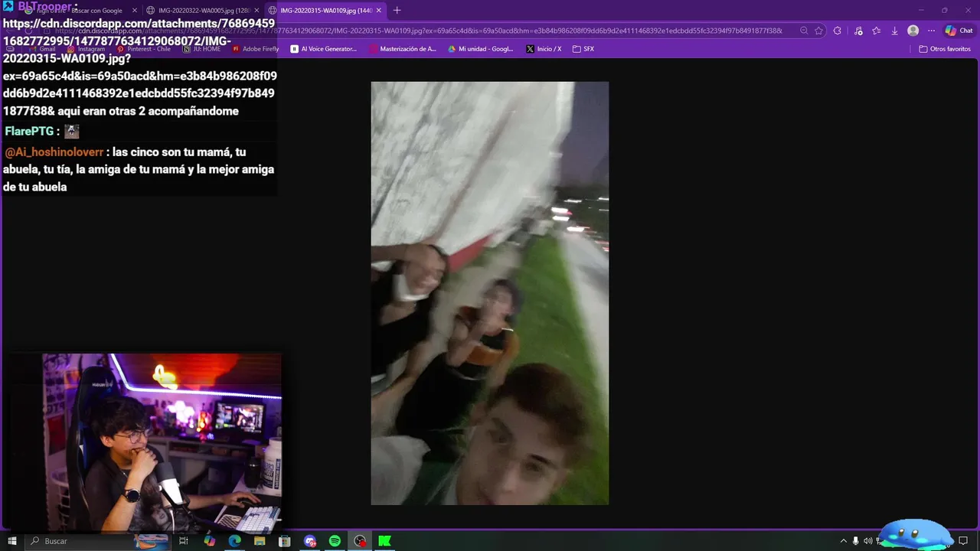Click the microphone tray icon
The image size is (980, 551).
click(856, 541)
